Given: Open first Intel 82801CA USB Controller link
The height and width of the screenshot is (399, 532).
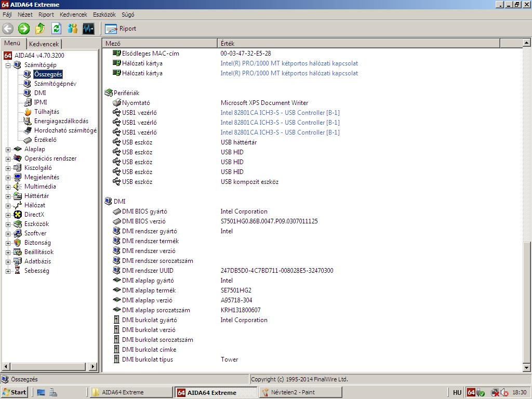Looking at the screenshot, I should point(280,113).
